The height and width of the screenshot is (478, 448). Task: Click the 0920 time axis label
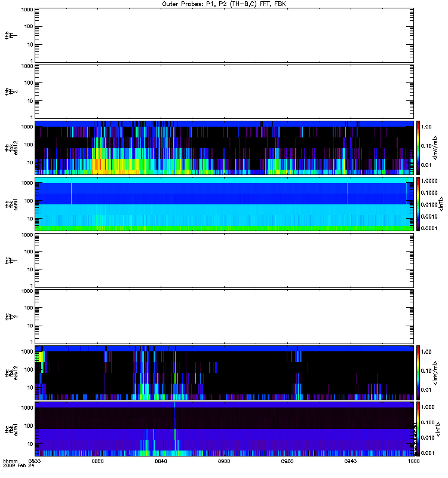coord(287,461)
